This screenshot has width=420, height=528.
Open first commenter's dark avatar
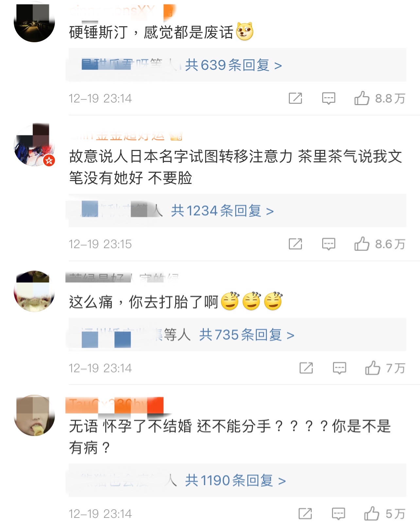34,22
